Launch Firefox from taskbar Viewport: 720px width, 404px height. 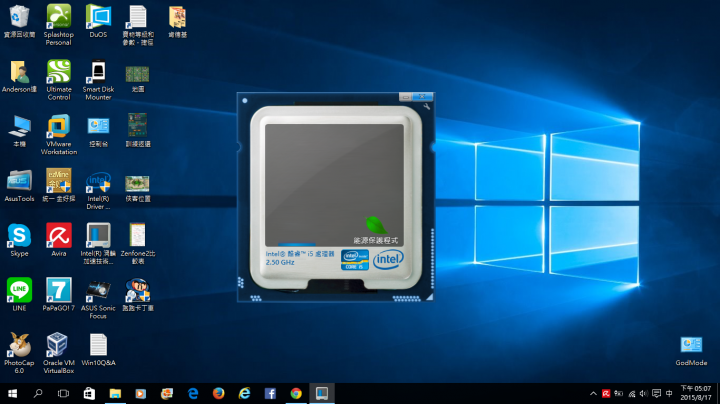click(x=219, y=393)
